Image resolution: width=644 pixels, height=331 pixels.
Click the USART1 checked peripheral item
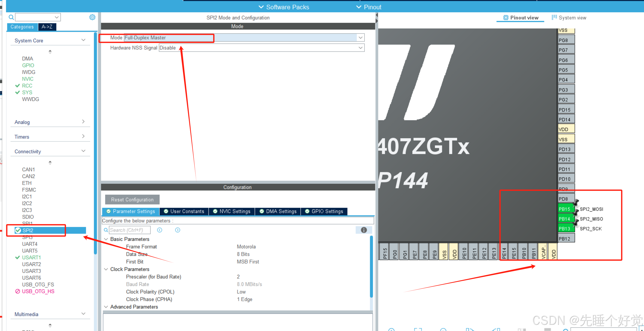click(31, 257)
